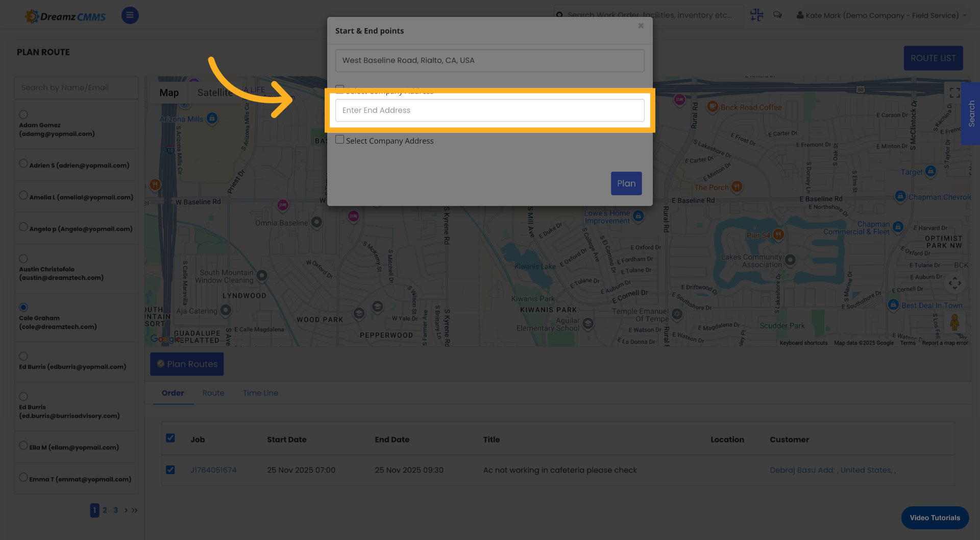
Task: Click the Plan Routes target icon
Action: 161,364
